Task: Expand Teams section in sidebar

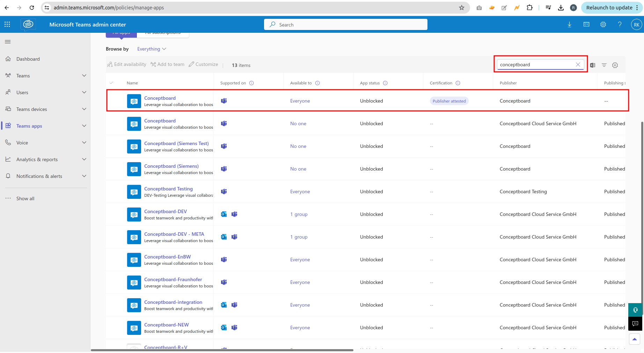Action: [84, 76]
